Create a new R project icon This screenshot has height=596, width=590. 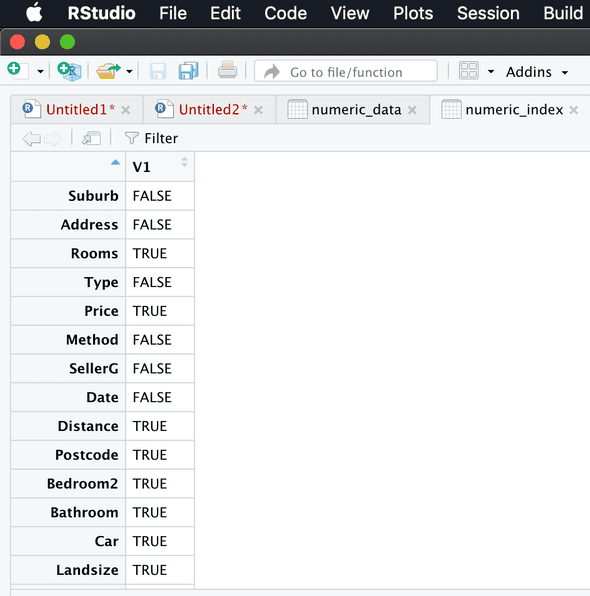click(69, 71)
